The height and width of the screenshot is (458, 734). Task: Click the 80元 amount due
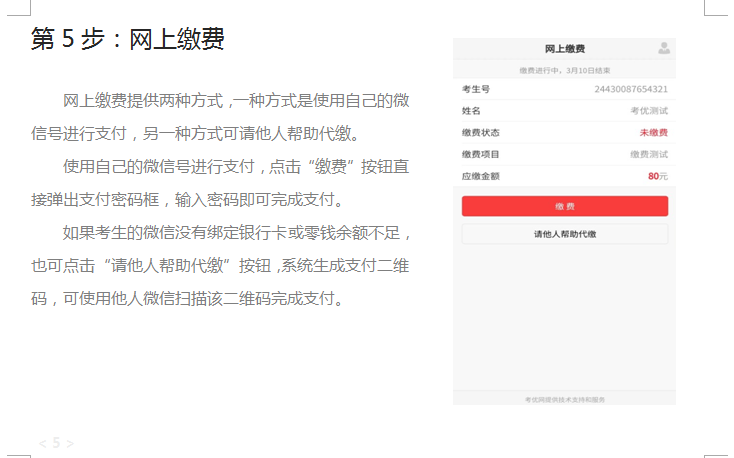point(657,176)
